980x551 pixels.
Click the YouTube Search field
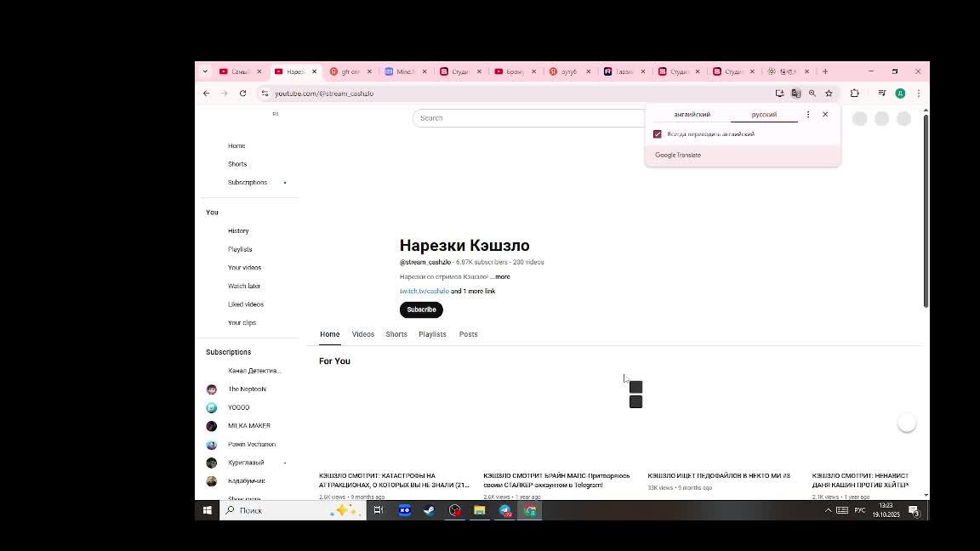pyautogui.click(x=529, y=118)
